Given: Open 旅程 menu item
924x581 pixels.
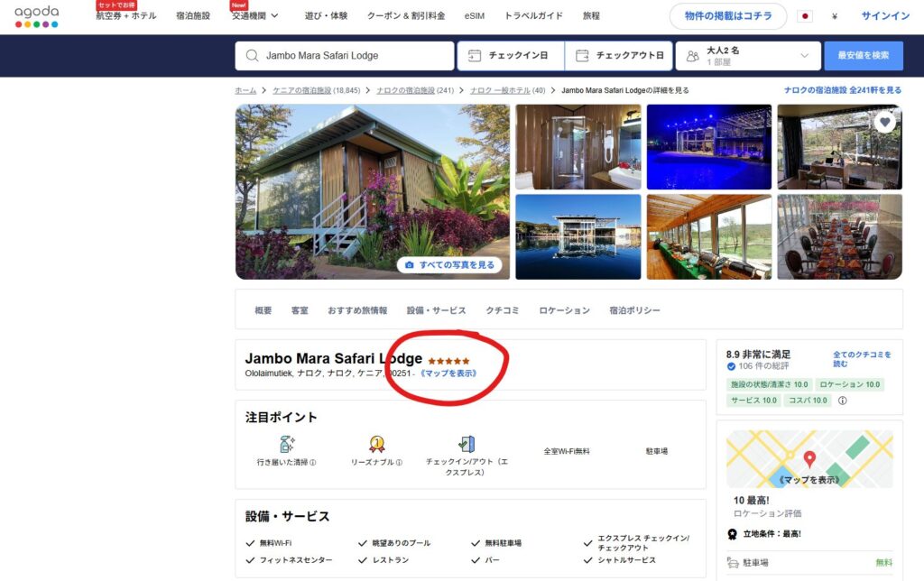Looking at the screenshot, I should [x=591, y=16].
